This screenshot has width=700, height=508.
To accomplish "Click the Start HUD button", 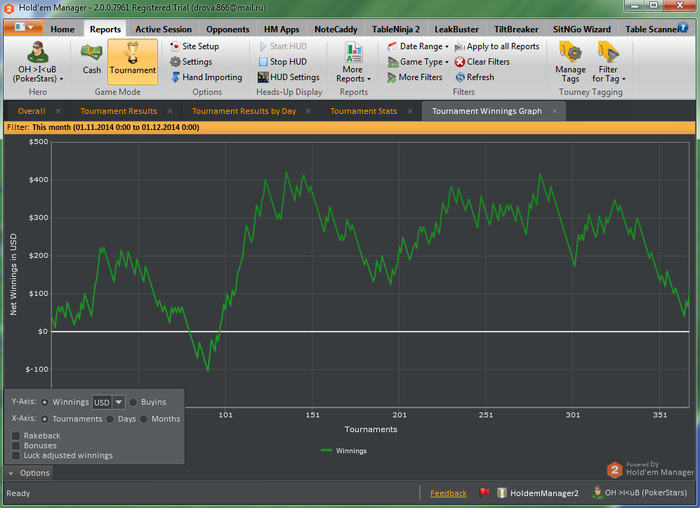I will (283, 46).
